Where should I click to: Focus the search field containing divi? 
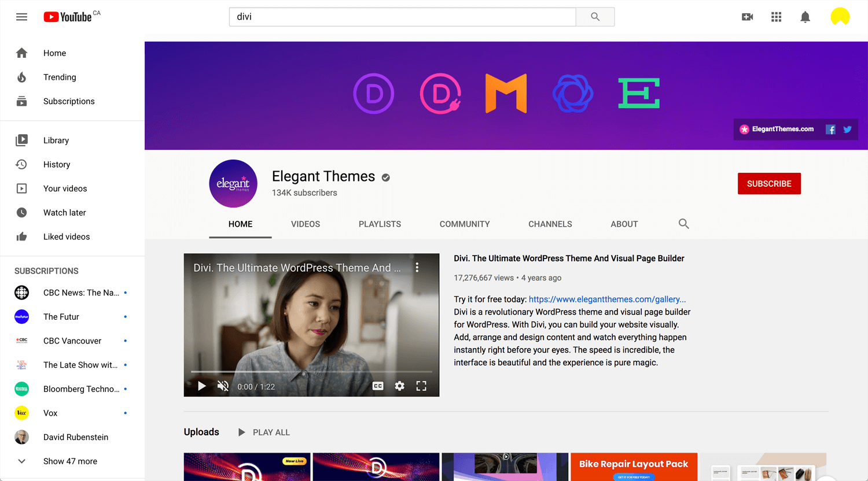[403, 17]
